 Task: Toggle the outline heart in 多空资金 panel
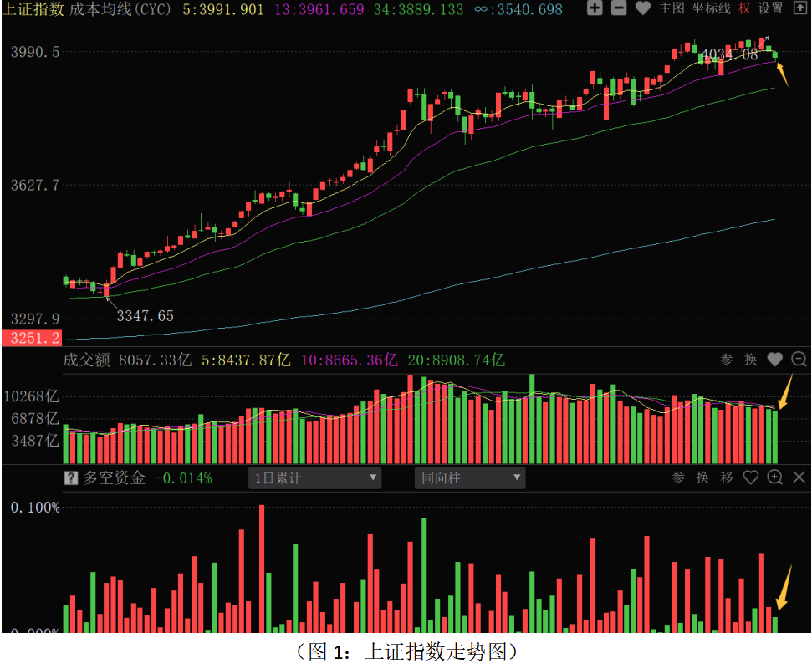coord(750,477)
